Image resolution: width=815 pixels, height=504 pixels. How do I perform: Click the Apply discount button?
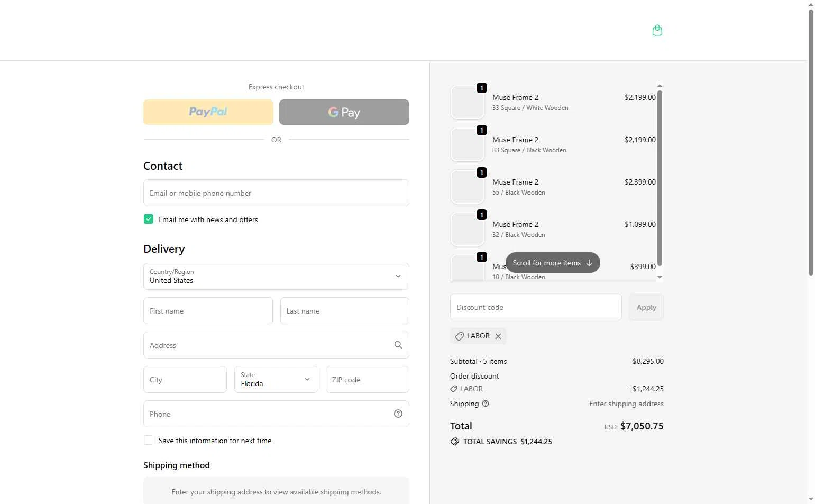pos(646,307)
